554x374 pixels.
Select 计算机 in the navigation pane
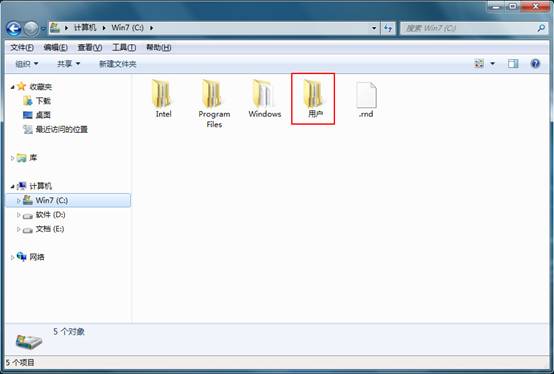click(41, 186)
